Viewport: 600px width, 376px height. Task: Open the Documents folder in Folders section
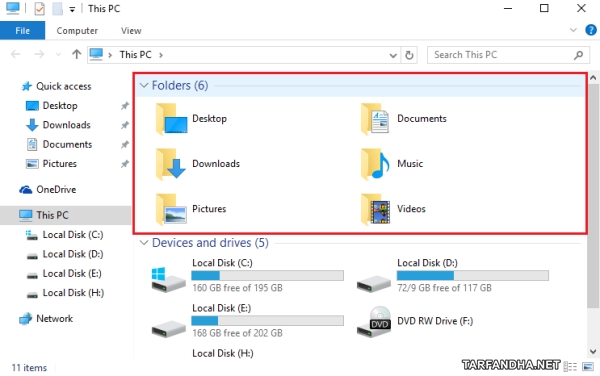click(375, 119)
